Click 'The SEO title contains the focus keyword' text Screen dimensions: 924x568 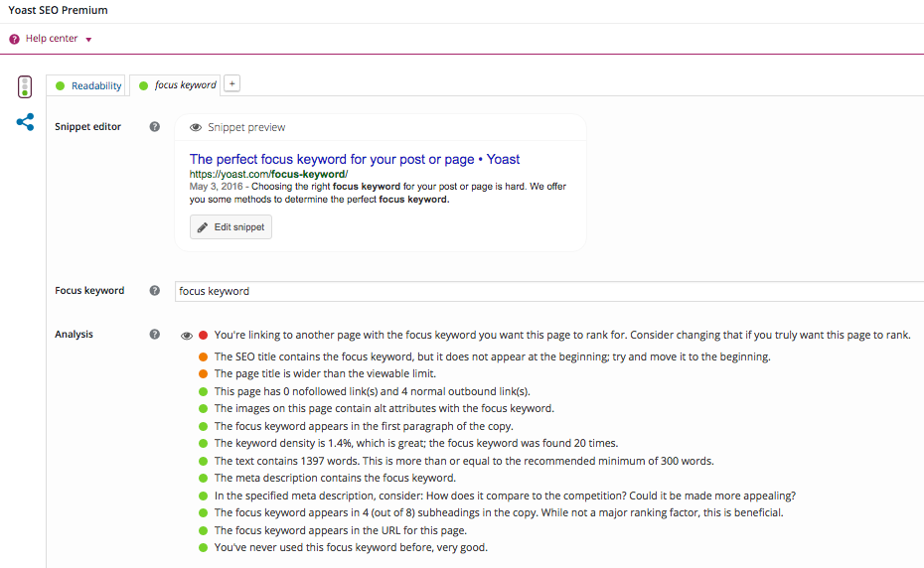click(x=492, y=356)
